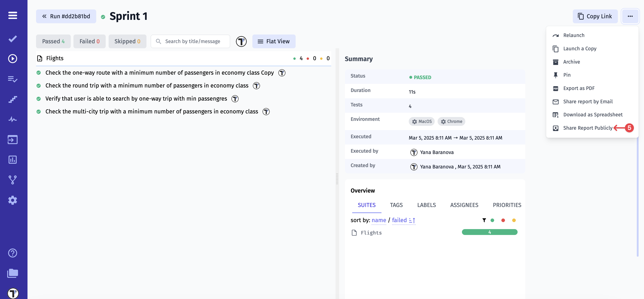Focus the Search by title/message field
This screenshot has height=299, width=644.
click(x=192, y=41)
